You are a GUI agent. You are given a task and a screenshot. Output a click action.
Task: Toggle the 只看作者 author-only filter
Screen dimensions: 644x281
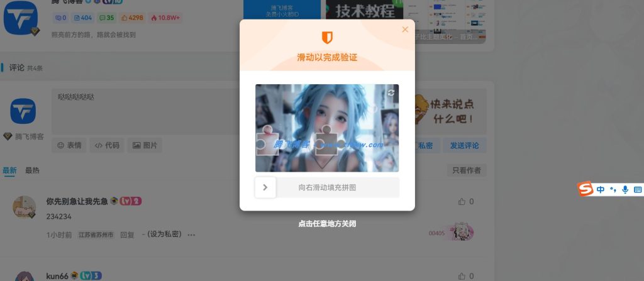click(x=466, y=170)
